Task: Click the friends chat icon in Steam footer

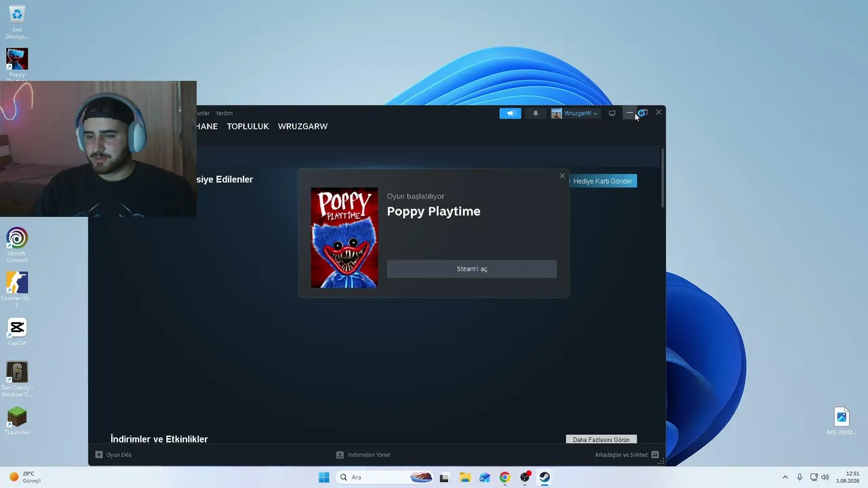Action: click(x=655, y=455)
